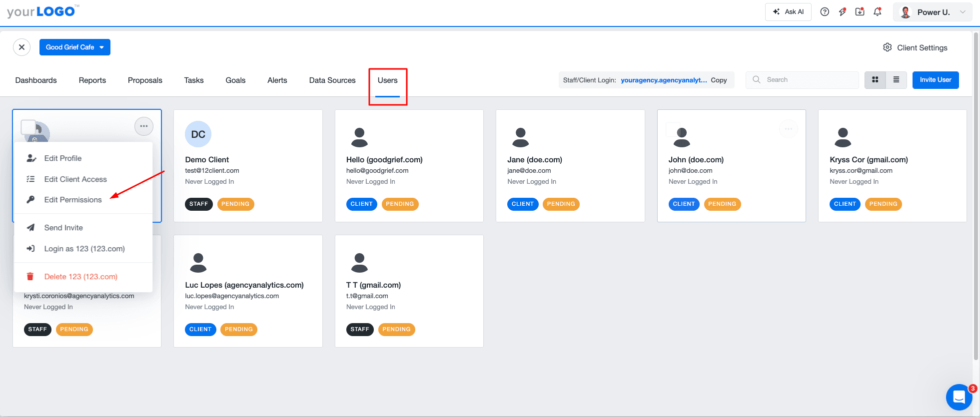Focus the user Search field
The height and width of the screenshot is (417, 980).
click(x=802, y=80)
